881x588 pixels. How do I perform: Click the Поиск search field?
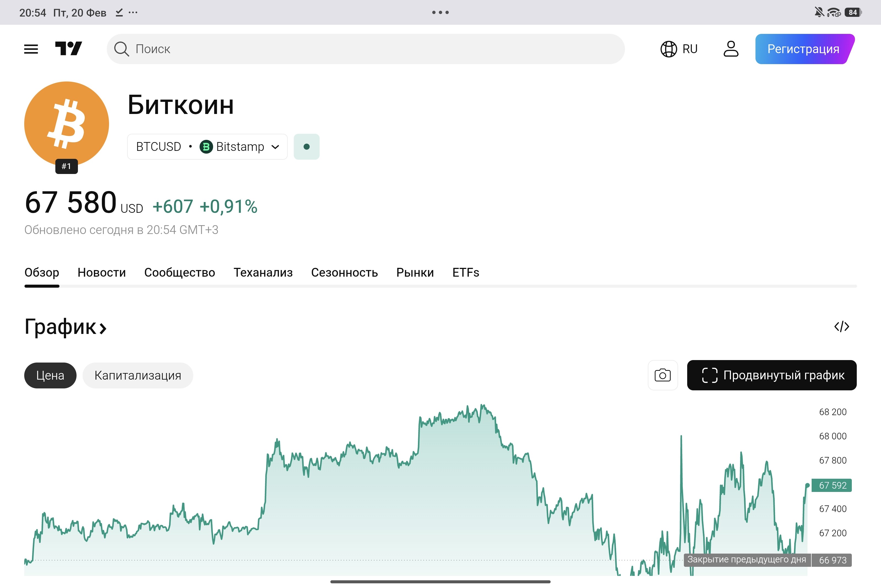pyautogui.click(x=366, y=49)
